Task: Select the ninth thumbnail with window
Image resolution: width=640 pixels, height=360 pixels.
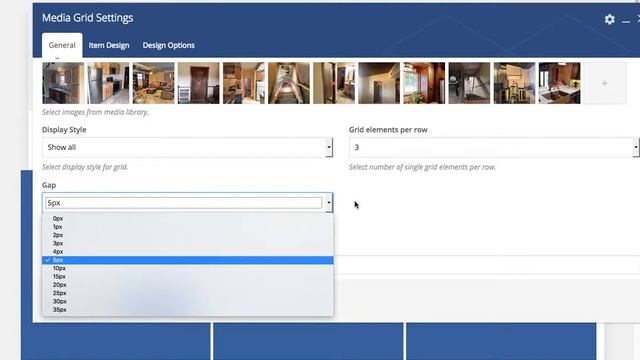Action: tap(424, 83)
